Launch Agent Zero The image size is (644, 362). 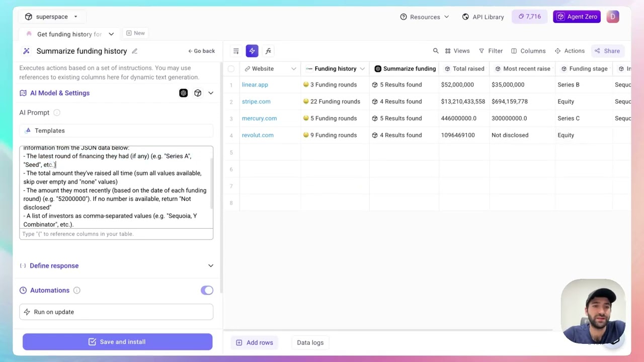coord(577,17)
